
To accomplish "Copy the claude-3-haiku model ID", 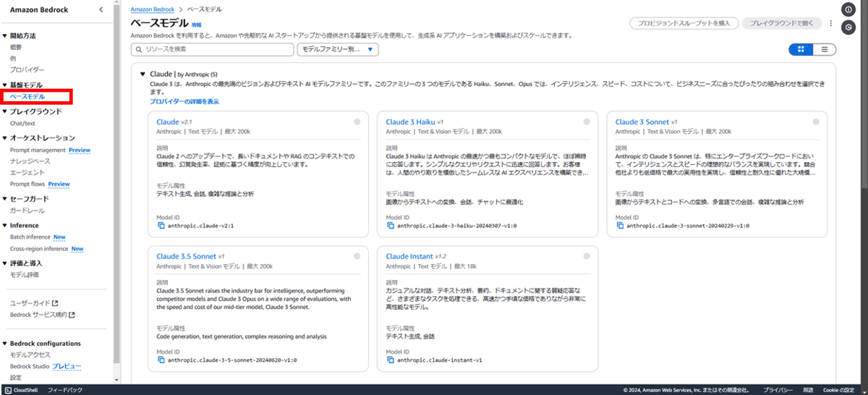I will (390, 226).
